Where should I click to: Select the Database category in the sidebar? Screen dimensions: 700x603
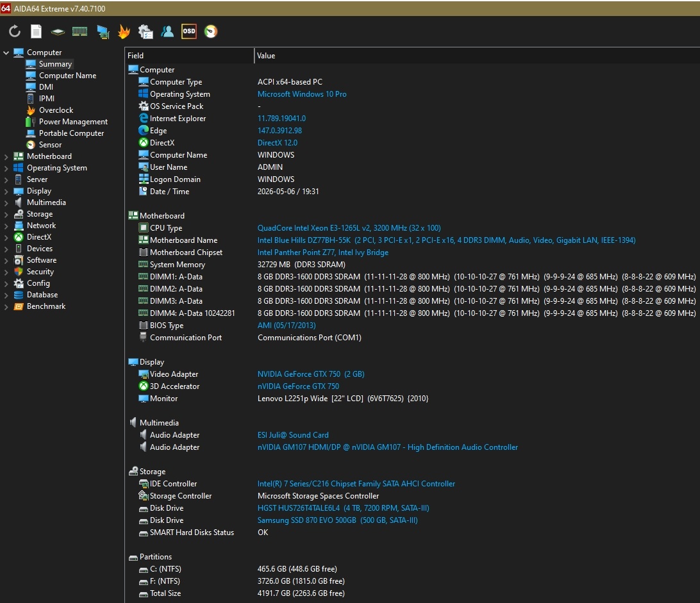[x=42, y=295]
